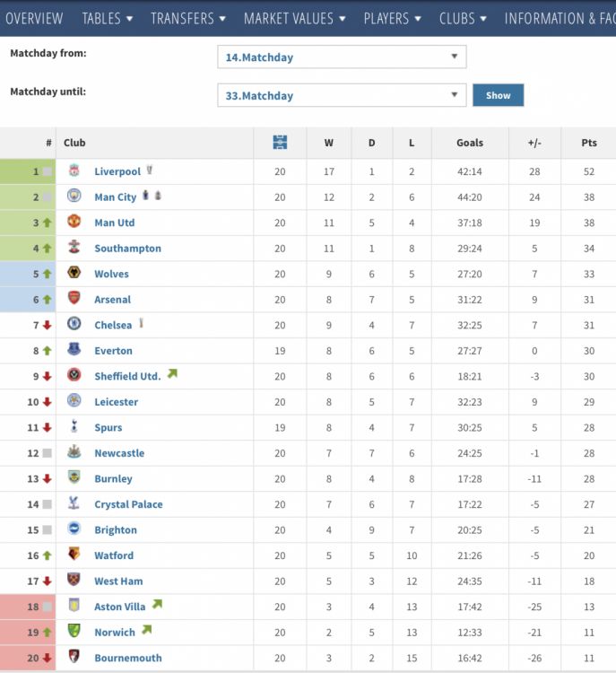Go to the Overview tab

(34, 18)
